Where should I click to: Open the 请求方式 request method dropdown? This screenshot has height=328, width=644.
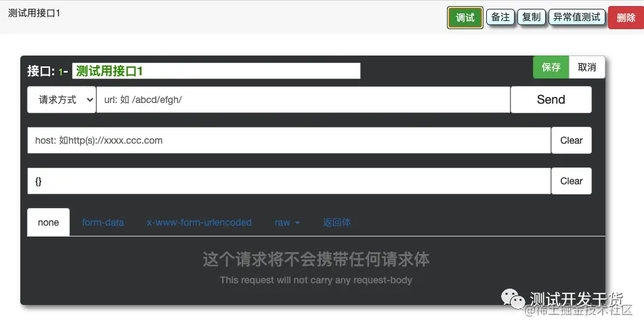pyautogui.click(x=62, y=100)
